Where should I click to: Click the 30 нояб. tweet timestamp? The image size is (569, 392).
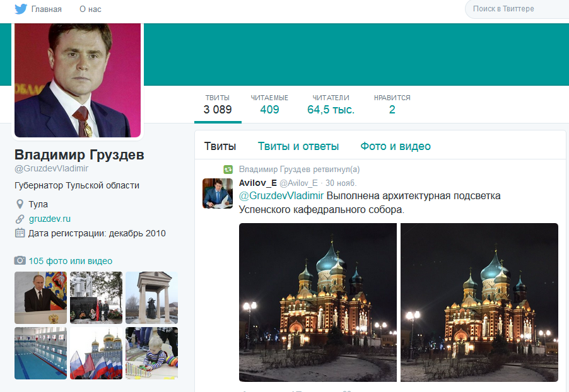[341, 183]
